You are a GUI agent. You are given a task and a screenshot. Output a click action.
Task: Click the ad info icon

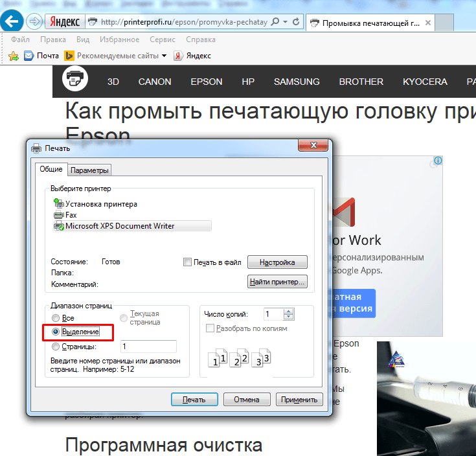438,160
